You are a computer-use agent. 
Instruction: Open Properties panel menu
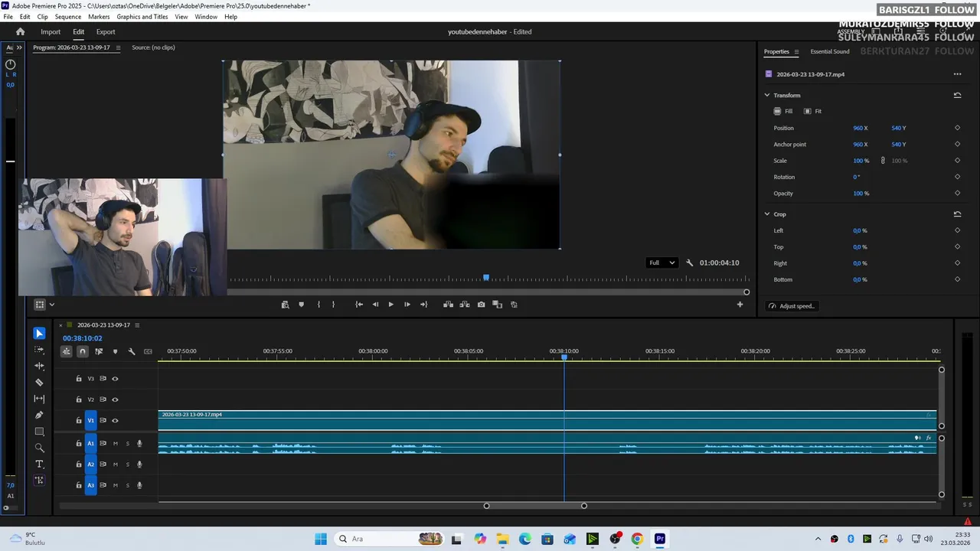click(x=796, y=52)
